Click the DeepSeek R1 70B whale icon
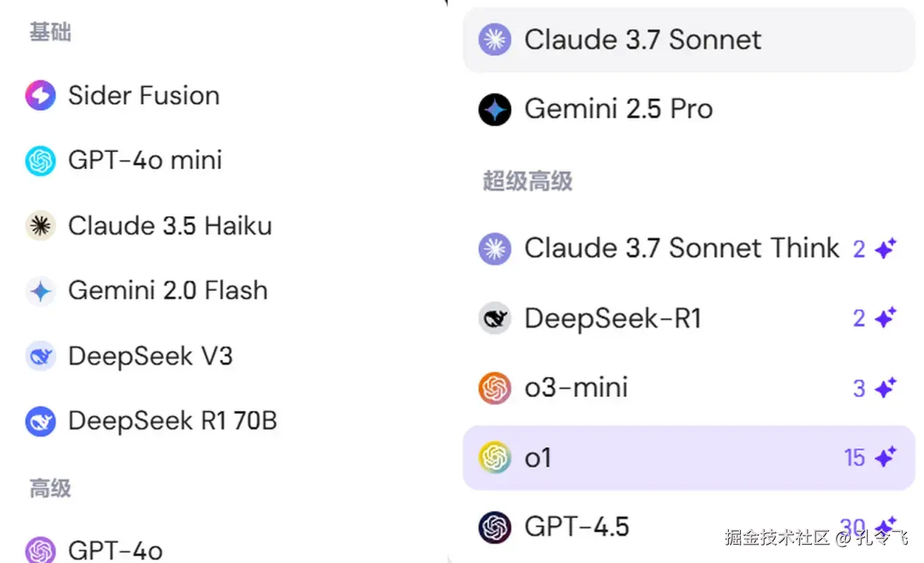 40,421
